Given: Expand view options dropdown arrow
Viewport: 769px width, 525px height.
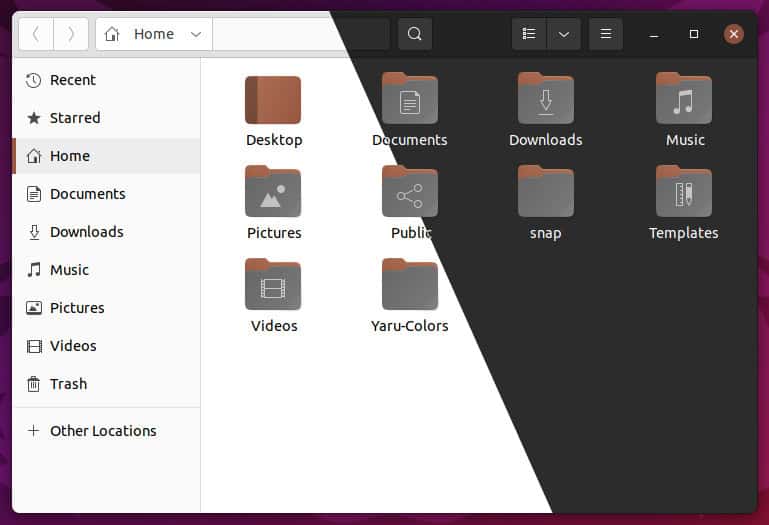Looking at the screenshot, I should 564,34.
